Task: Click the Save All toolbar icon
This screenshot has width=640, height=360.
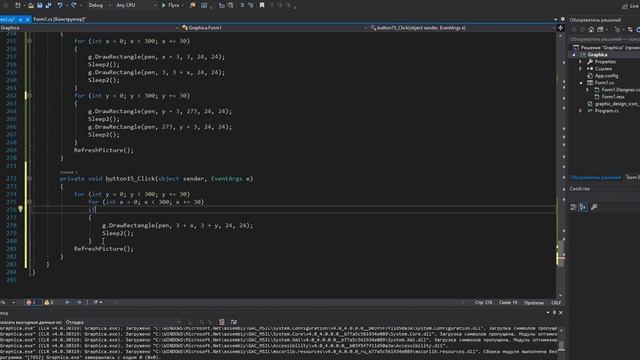Action: pos(49,5)
